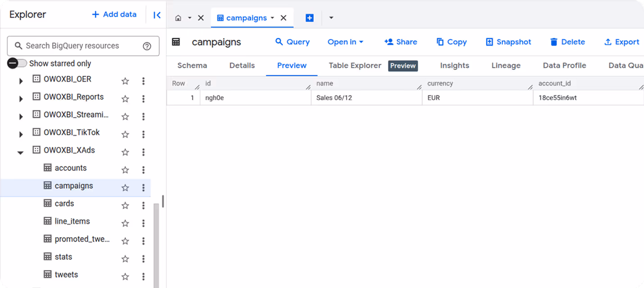Star the tweets table

125,277
